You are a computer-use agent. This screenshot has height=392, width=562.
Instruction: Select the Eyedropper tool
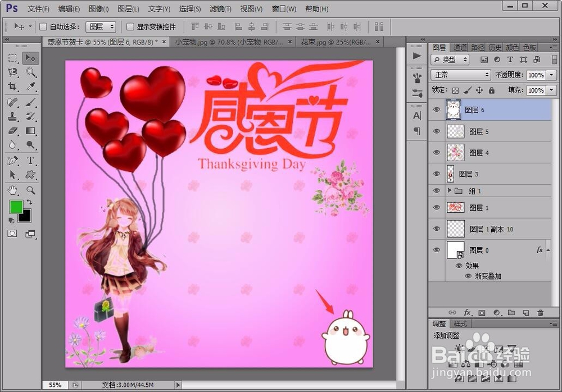click(x=30, y=86)
